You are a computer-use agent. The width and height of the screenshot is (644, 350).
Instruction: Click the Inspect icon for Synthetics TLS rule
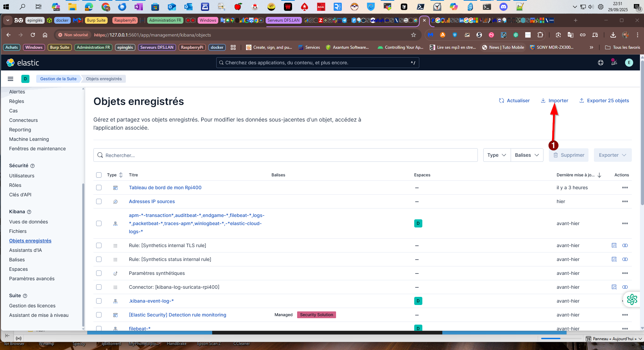(614, 245)
